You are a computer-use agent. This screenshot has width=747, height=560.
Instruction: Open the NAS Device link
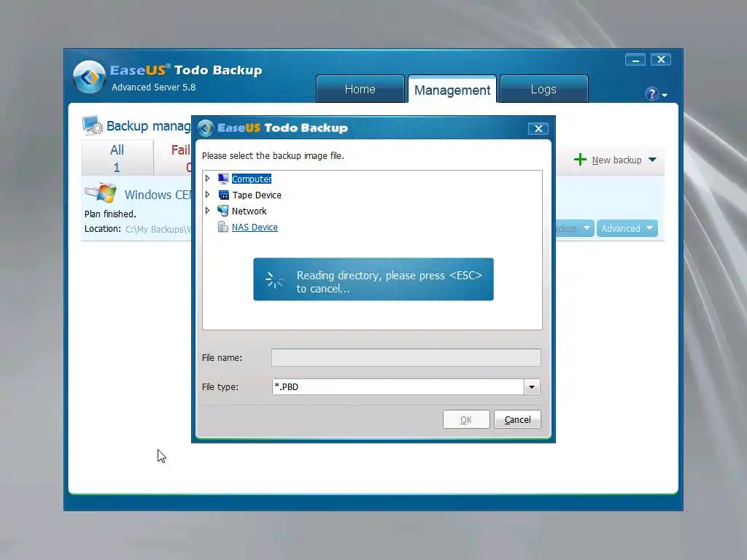pyautogui.click(x=255, y=227)
